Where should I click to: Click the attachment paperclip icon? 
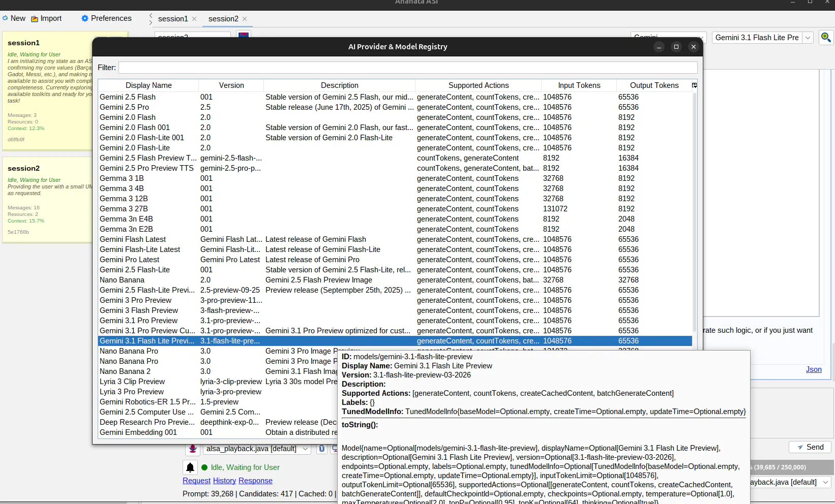point(321,449)
